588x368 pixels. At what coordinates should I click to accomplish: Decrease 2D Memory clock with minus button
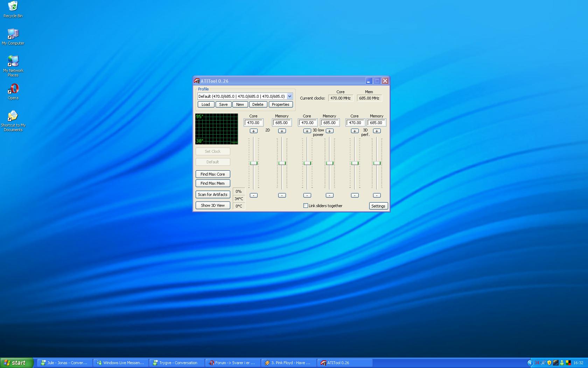(282, 195)
